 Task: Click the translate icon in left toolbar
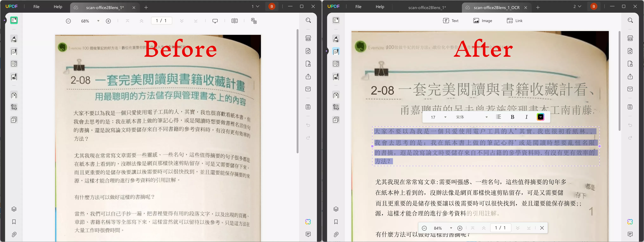tap(254, 21)
